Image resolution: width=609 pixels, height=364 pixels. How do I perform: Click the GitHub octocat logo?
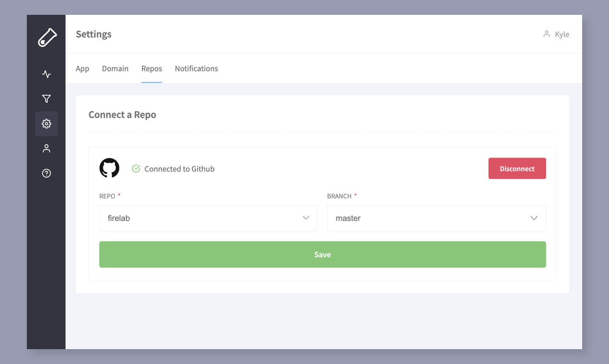[109, 168]
